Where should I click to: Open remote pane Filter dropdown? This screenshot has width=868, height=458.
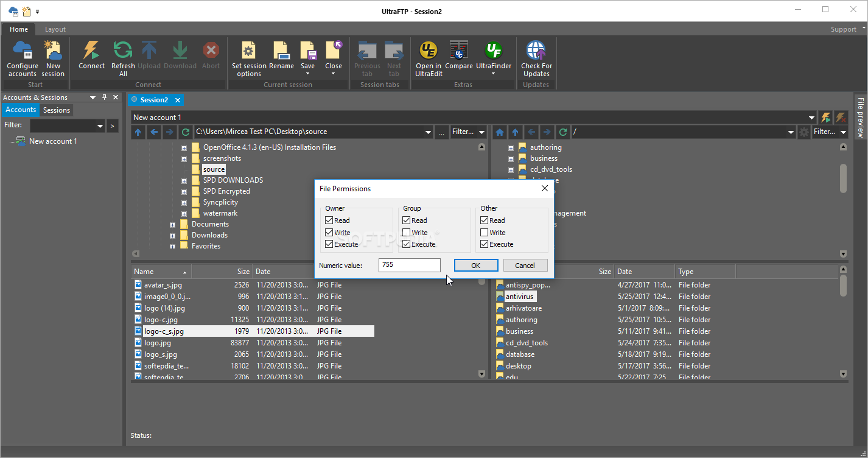(843, 132)
